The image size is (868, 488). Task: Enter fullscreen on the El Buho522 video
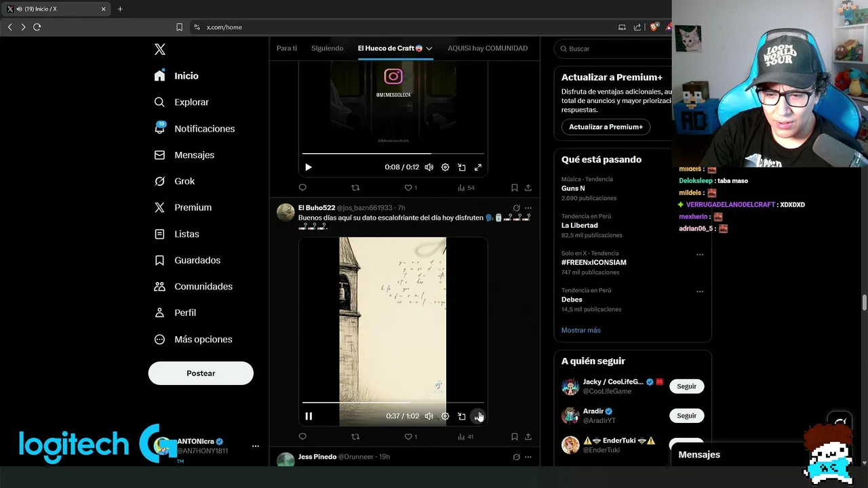click(478, 416)
